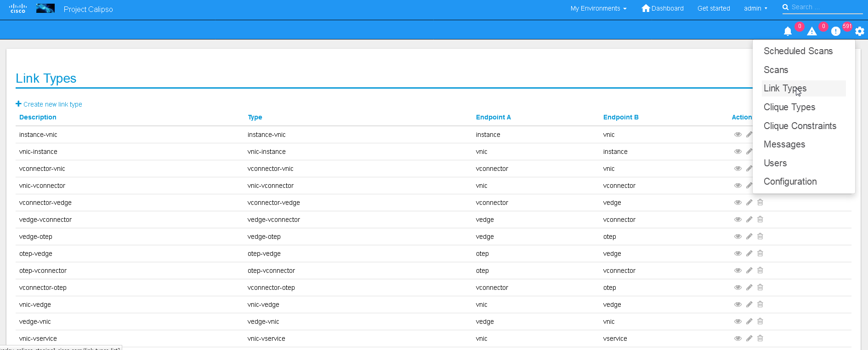
Task: View the vedge-vconnector link type details
Action: 738,220
